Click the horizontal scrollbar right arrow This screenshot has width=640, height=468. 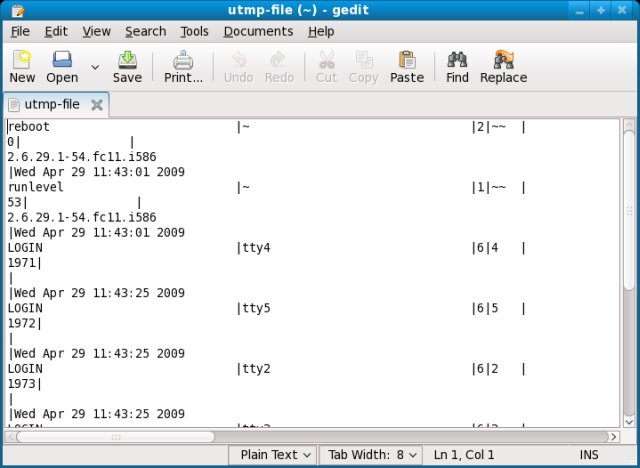click(613, 437)
